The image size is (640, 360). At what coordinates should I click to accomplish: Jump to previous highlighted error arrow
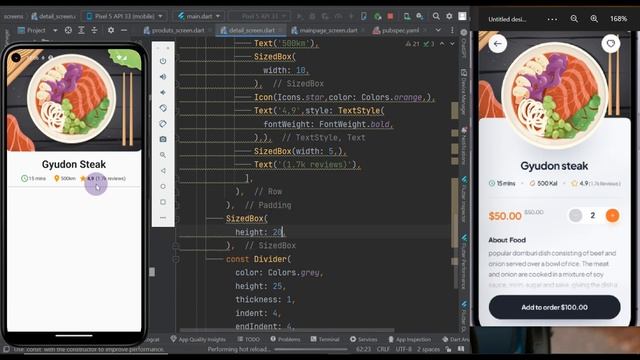442,44
